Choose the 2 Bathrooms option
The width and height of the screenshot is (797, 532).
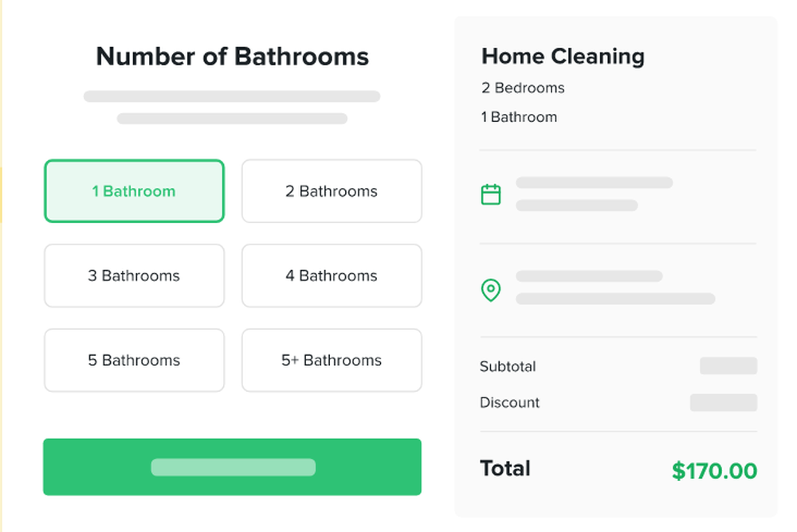click(x=332, y=191)
